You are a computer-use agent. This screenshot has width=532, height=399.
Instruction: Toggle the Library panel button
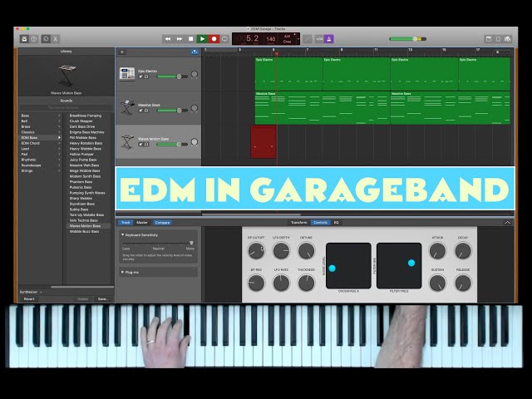[24, 39]
